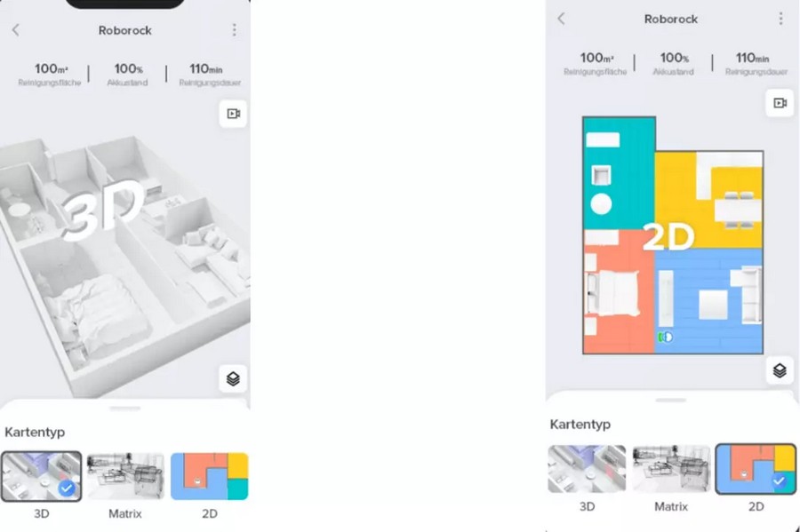Choose the Matrix map type on left panel
800x532 pixels.
tap(125, 476)
